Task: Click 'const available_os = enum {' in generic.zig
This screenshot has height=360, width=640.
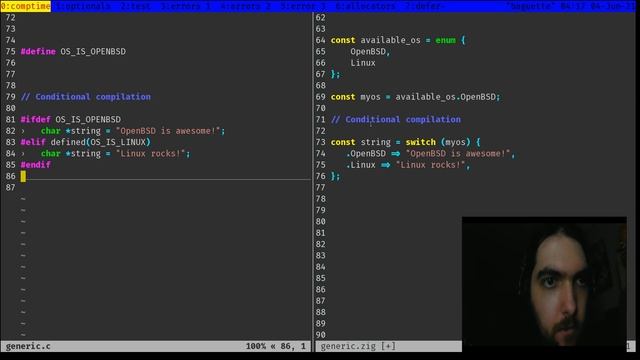Action: pos(398,40)
